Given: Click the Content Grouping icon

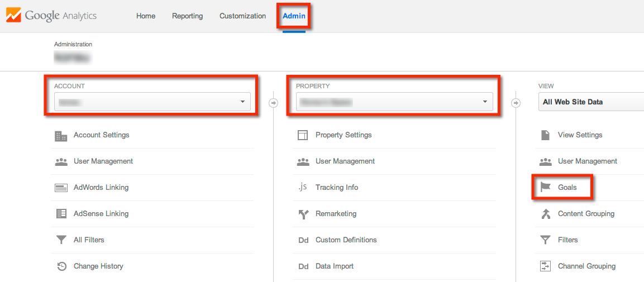Looking at the screenshot, I should coord(545,214).
